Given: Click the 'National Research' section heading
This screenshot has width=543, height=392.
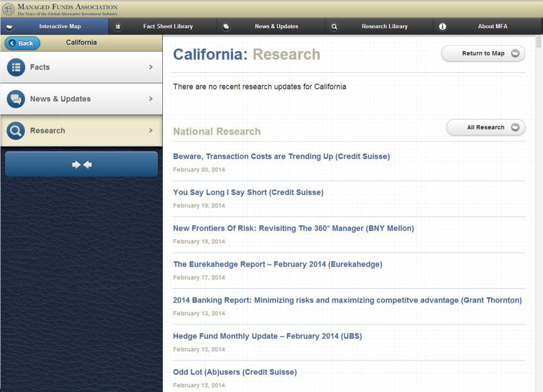Looking at the screenshot, I should (217, 131).
